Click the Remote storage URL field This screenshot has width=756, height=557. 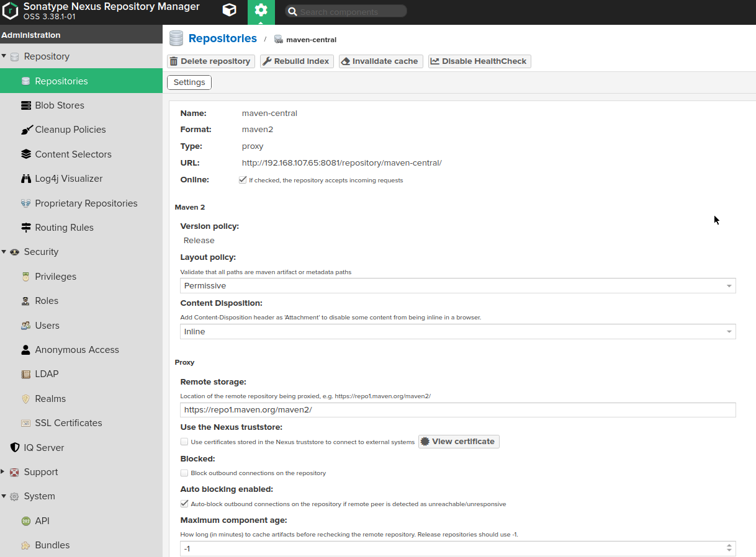(458, 410)
